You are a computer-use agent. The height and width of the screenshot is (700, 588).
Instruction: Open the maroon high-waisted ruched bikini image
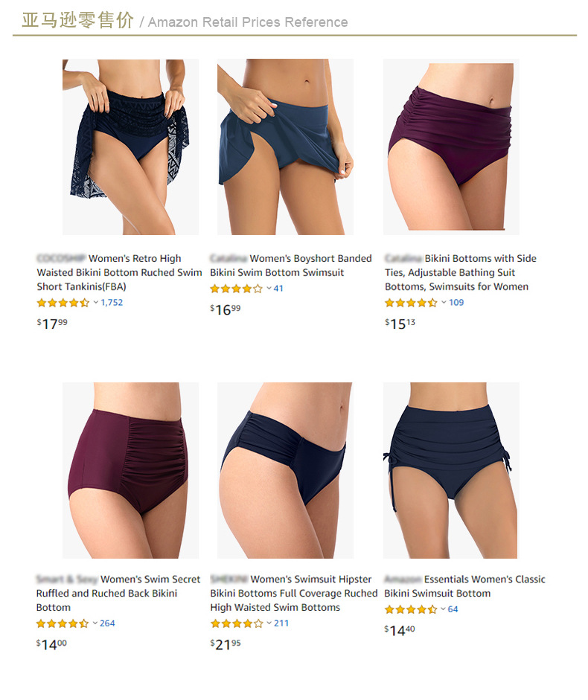130,470
